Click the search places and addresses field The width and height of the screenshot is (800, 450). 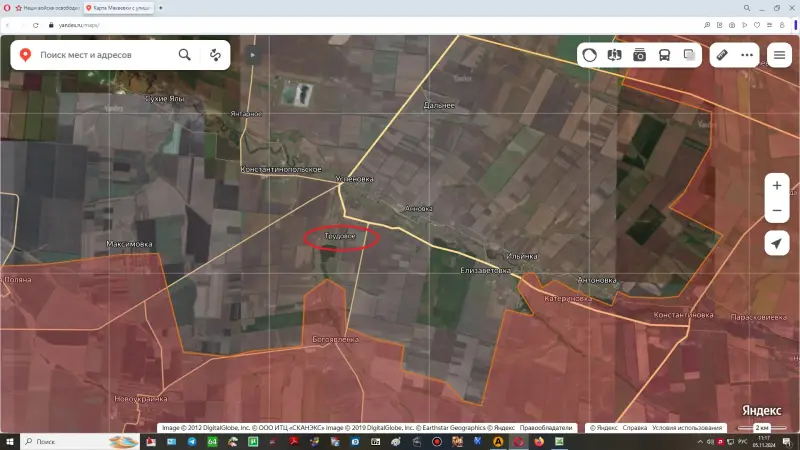[100, 55]
